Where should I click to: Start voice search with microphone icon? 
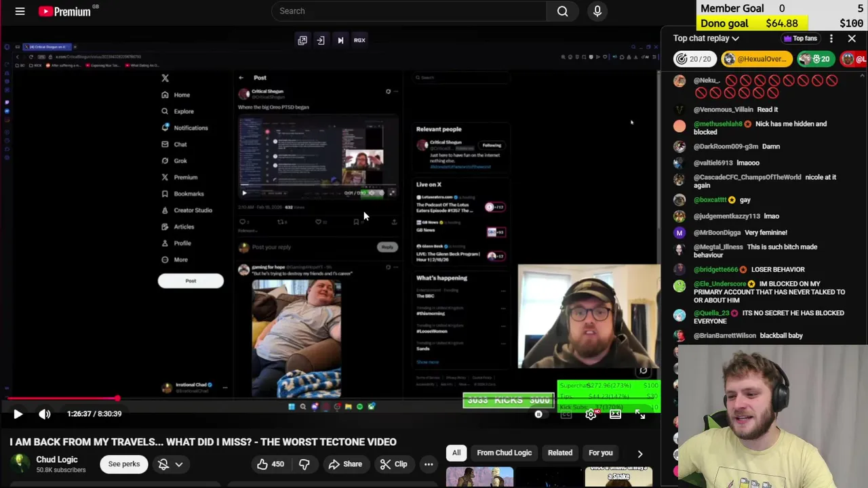[597, 11]
